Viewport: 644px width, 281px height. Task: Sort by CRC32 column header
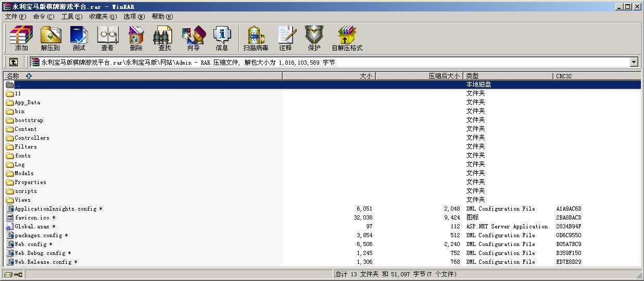tap(598, 76)
